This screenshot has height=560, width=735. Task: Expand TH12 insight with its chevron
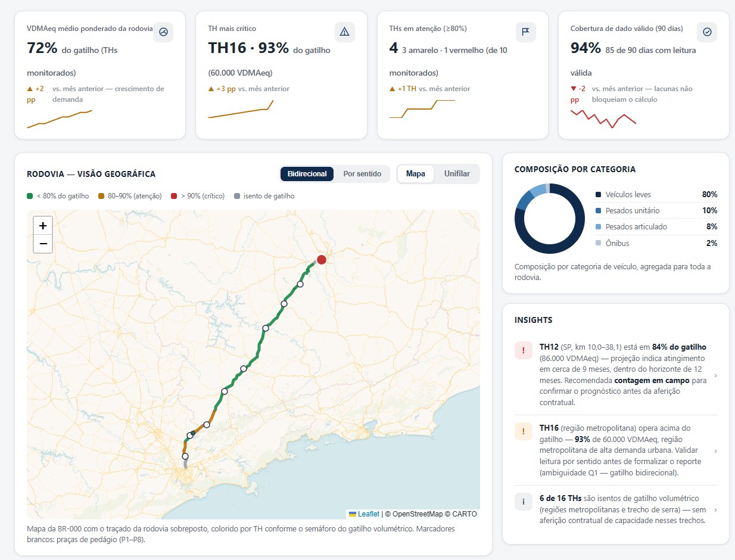pyautogui.click(x=715, y=375)
